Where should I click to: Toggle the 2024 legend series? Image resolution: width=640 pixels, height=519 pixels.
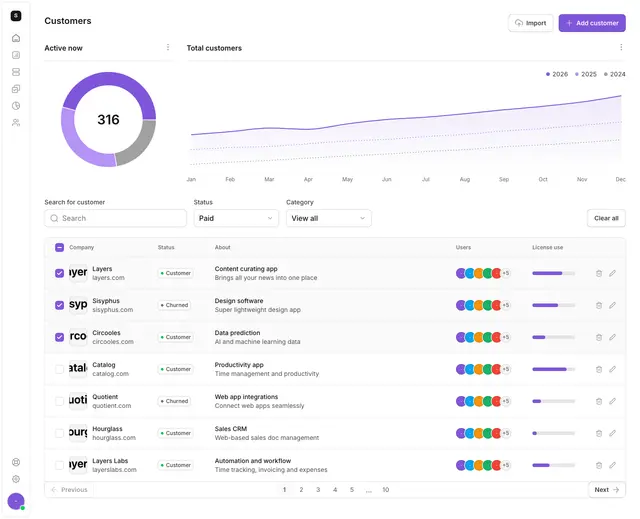[x=615, y=74]
